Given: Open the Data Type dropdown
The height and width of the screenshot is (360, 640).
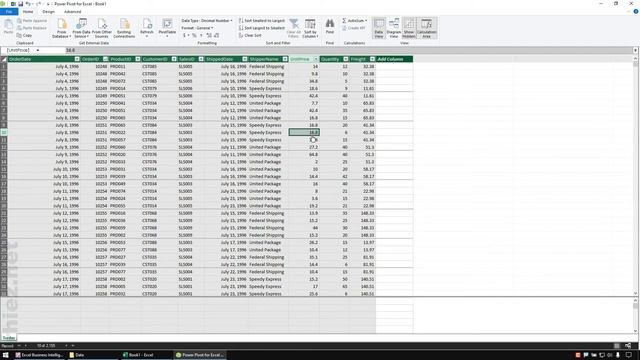Looking at the screenshot, I should 207,20.
